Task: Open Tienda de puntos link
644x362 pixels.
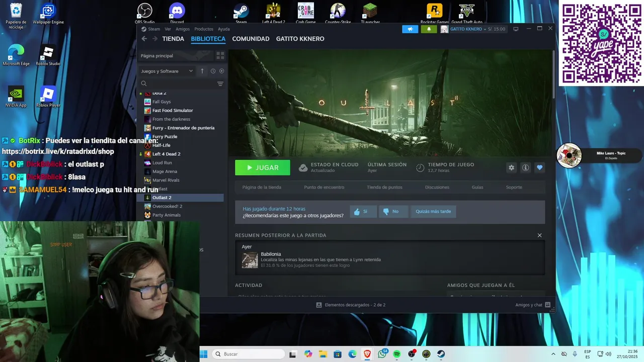Action: pyautogui.click(x=384, y=187)
